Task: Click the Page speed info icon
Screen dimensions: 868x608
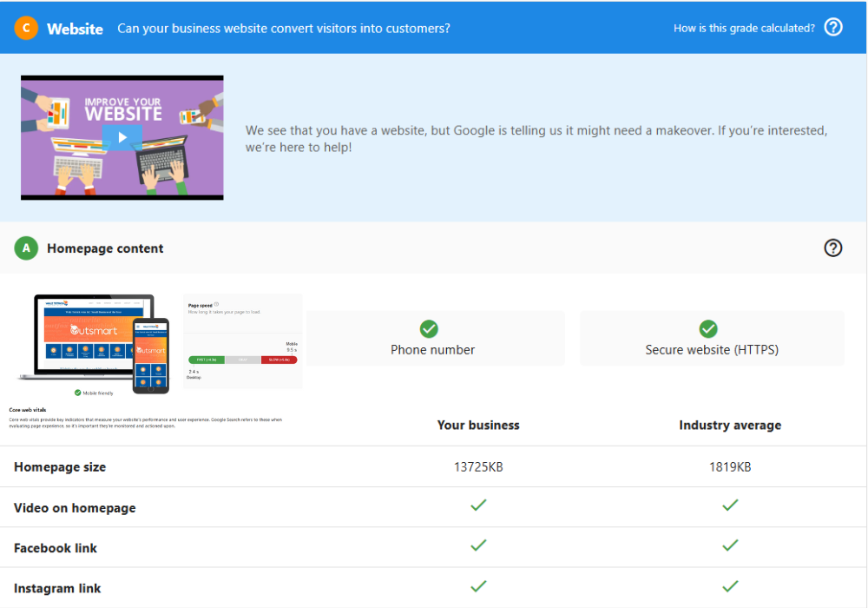Action: [216, 305]
